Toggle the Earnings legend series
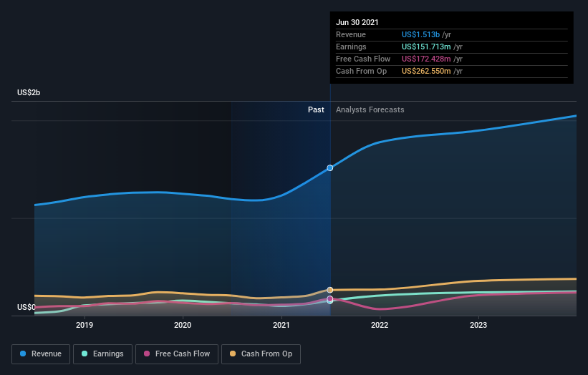This screenshot has height=375, width=588. point(102,354)
